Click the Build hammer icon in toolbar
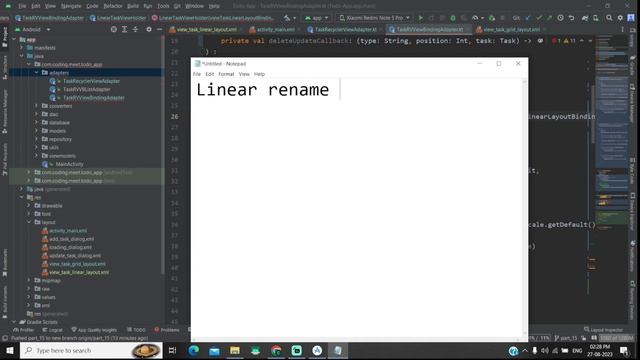The image size is (640, 360). [287, 18]
